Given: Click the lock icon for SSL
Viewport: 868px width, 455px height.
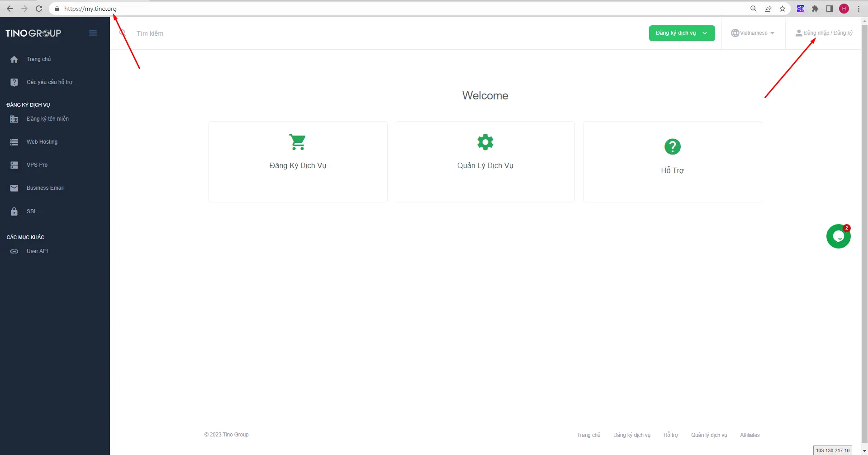Looking at the screenshot, I should 14,211.
